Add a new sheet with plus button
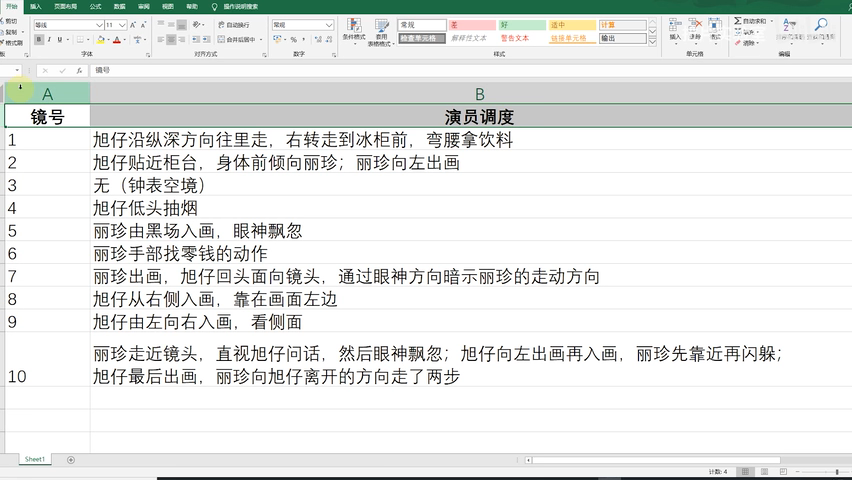 [x=71, y=460]
